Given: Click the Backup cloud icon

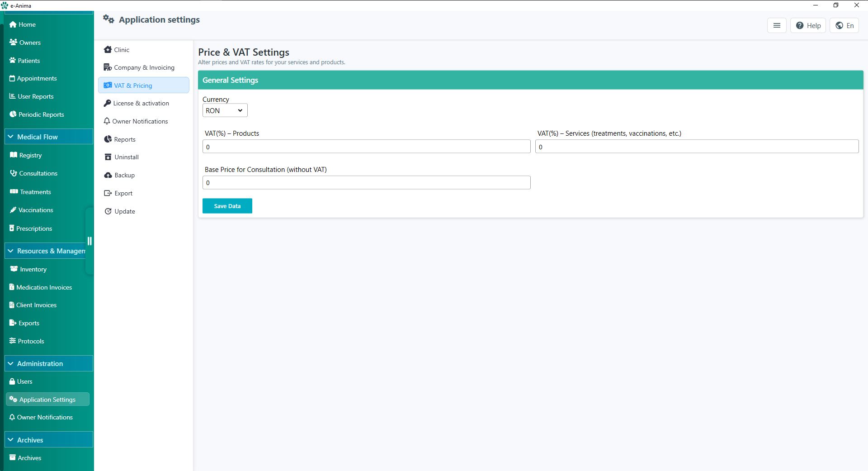Looking at the screenshot, I should [108, 175].
